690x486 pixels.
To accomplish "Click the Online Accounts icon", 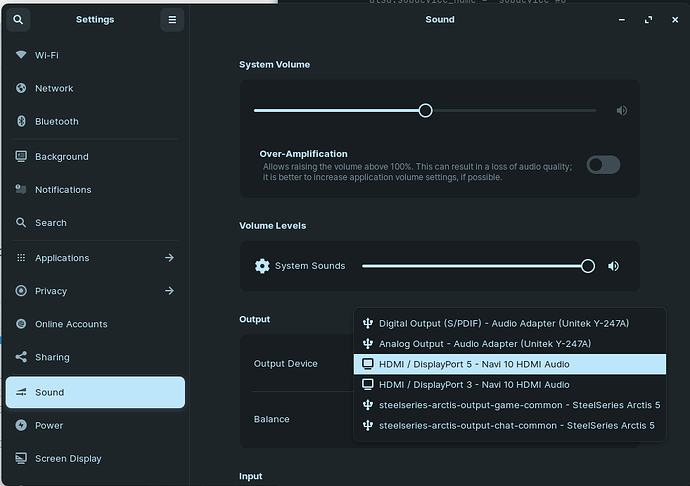I will (21, 324).
